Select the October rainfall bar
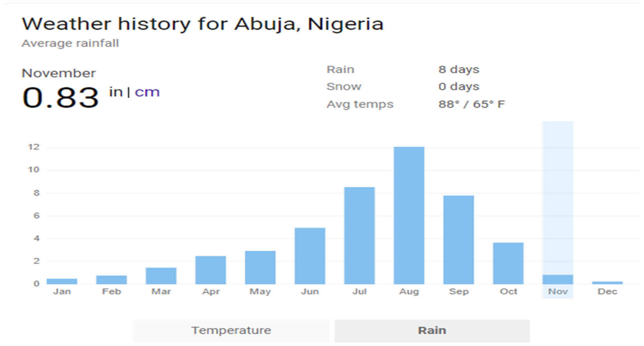Viewport: 644px width, 346px height. (x=508, y=263)
